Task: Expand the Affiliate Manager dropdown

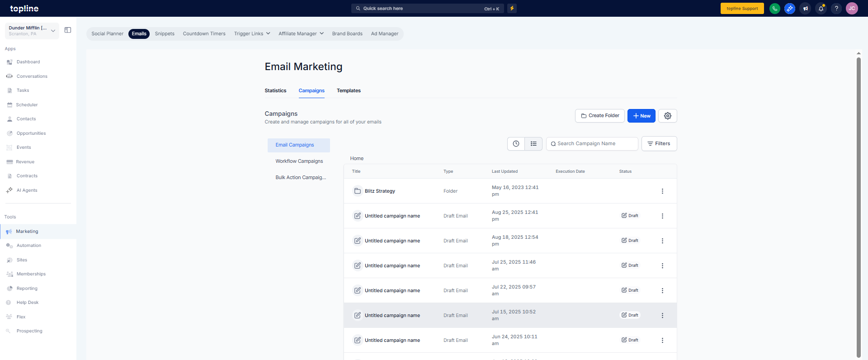Action: 301,34
